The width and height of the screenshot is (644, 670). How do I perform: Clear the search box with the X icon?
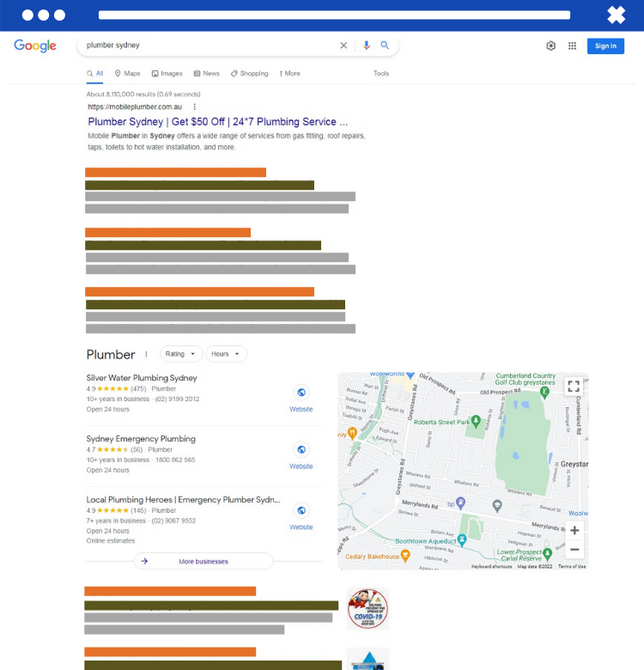[x=343, y=46]
